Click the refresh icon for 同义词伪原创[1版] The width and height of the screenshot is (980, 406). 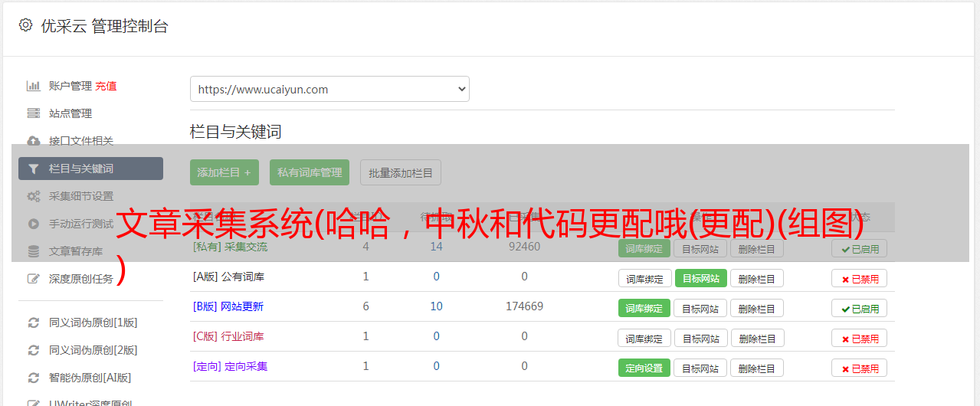click(x=34, y=323)
